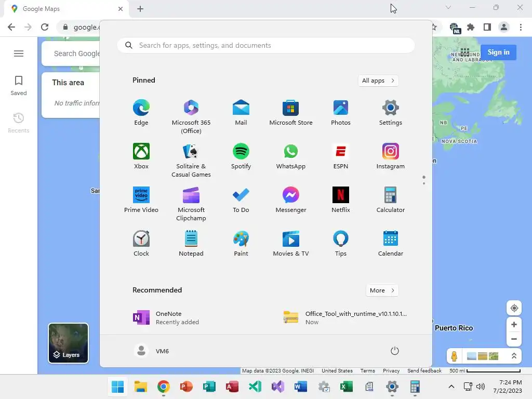Select the Google Maps browser tab
The height and width of the screenshot is (399, 532).
pyautogui.click(x=66, y=9)
